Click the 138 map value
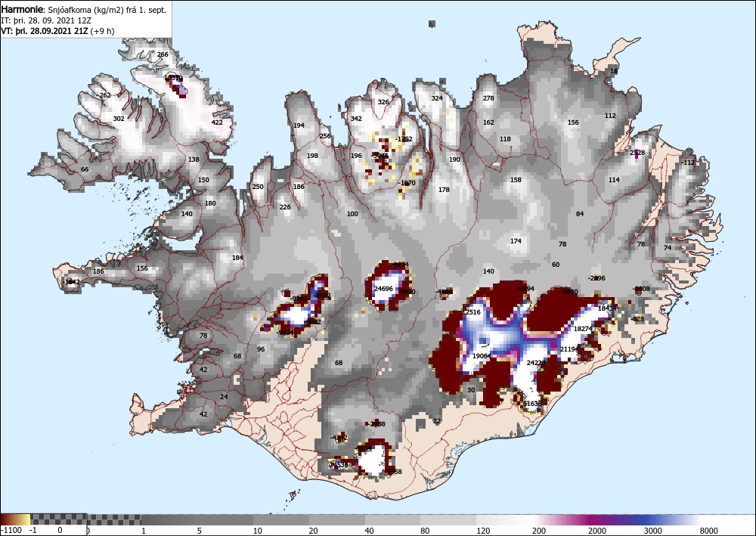This screenshot has width=756, height=536. point(194,159)
